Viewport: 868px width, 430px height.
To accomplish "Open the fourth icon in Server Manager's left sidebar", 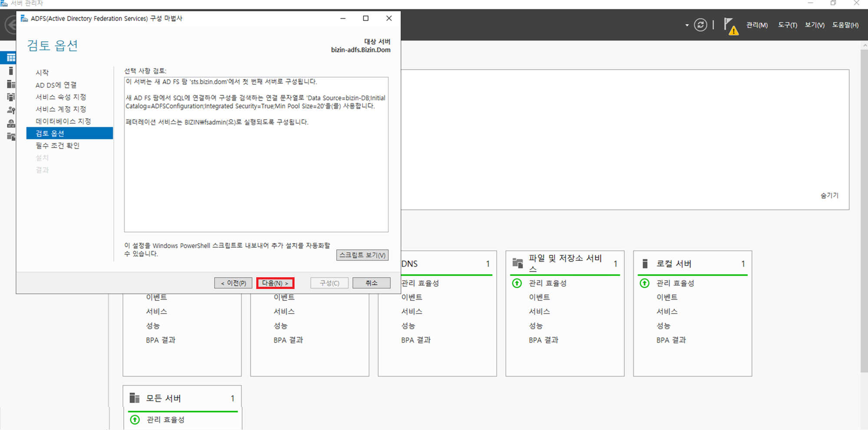I will point(11,97).
